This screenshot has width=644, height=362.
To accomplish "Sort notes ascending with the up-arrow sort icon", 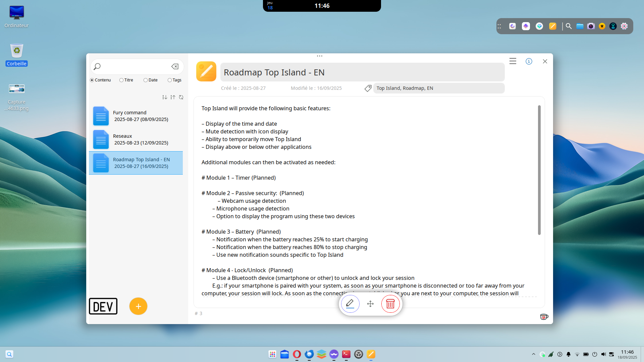I will [x=173, y=97].
